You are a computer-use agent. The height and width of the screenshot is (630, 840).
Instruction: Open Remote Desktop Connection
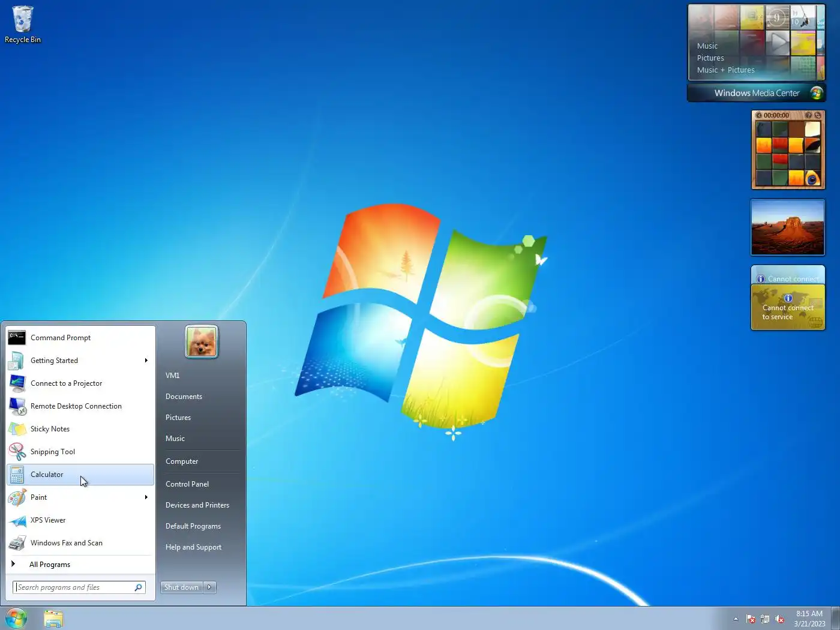[x=80, y=406]
